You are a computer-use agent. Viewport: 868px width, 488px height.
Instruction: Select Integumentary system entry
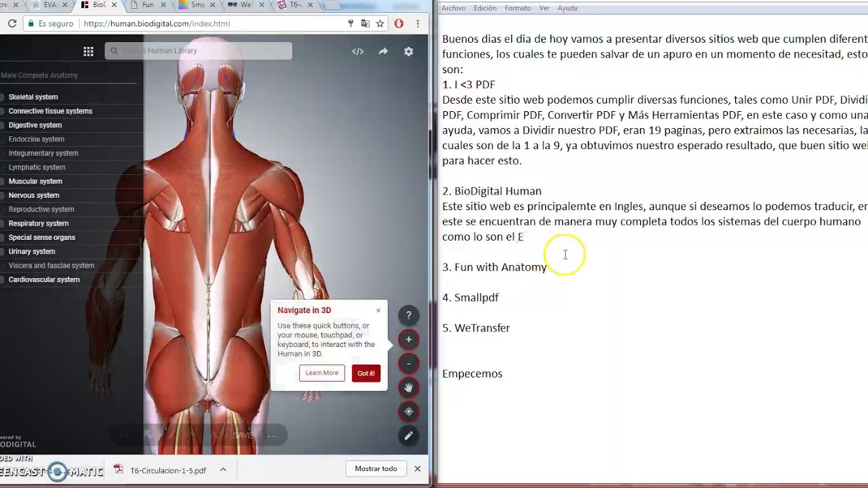pos(43,153)
